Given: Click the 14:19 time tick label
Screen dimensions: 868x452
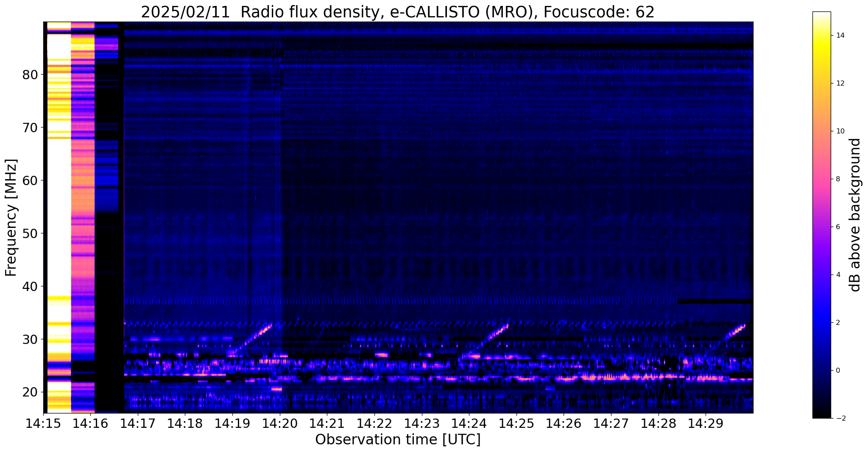Looking at the screenshot, I should pos(233,424).
